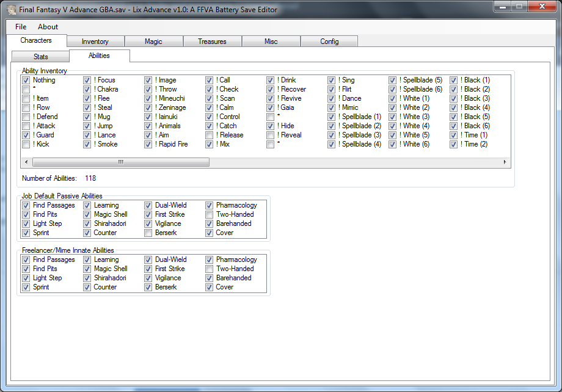Toggle the !White (3) checkbox
Screen dimensions: 562x392
click(x=392, y=117)
